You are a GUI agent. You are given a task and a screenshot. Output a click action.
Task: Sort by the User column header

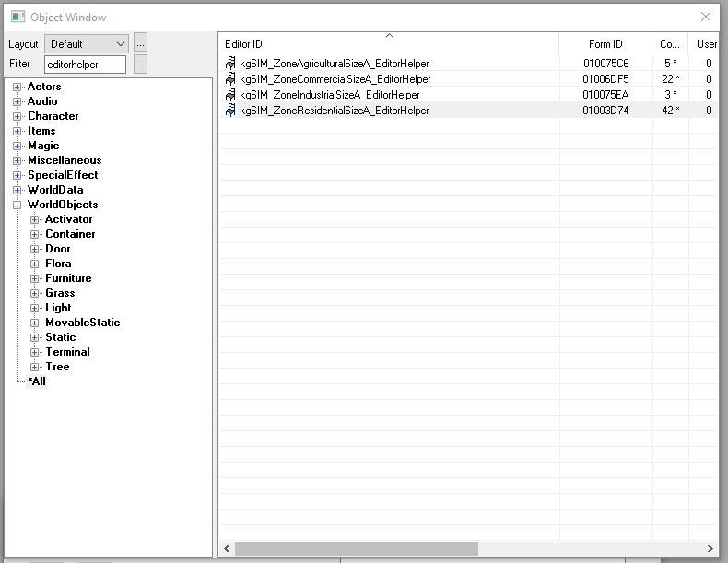[703, 44]
